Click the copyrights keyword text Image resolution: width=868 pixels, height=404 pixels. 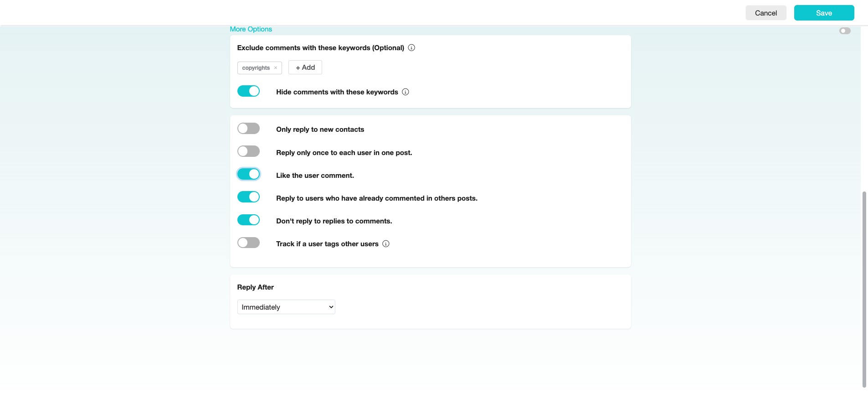pos(256,68)
